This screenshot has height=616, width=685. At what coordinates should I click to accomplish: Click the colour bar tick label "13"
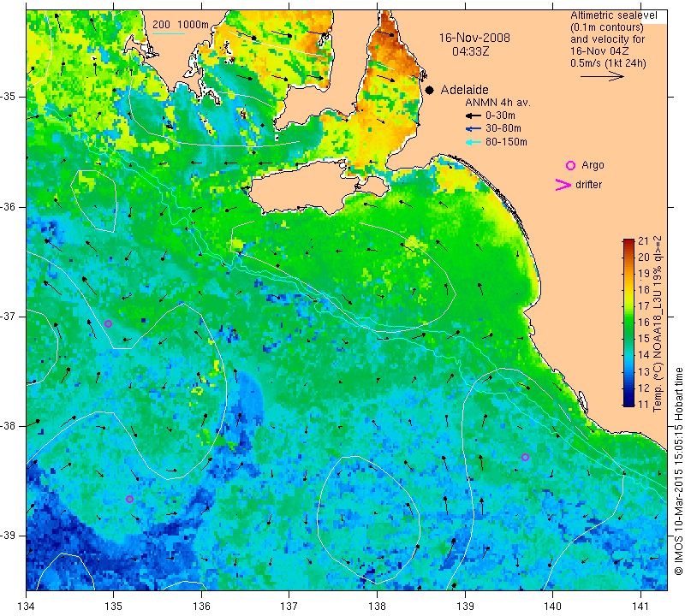[x=644, y=371]
